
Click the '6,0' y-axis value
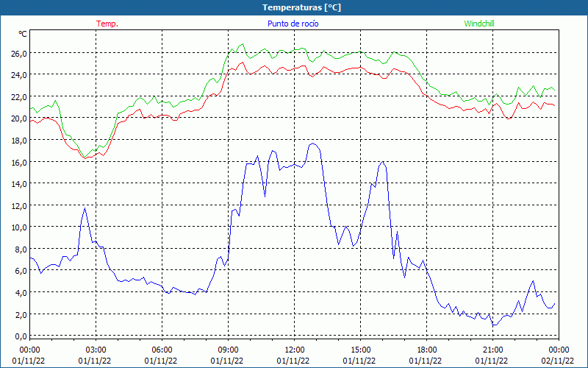(x=21, y=271)
